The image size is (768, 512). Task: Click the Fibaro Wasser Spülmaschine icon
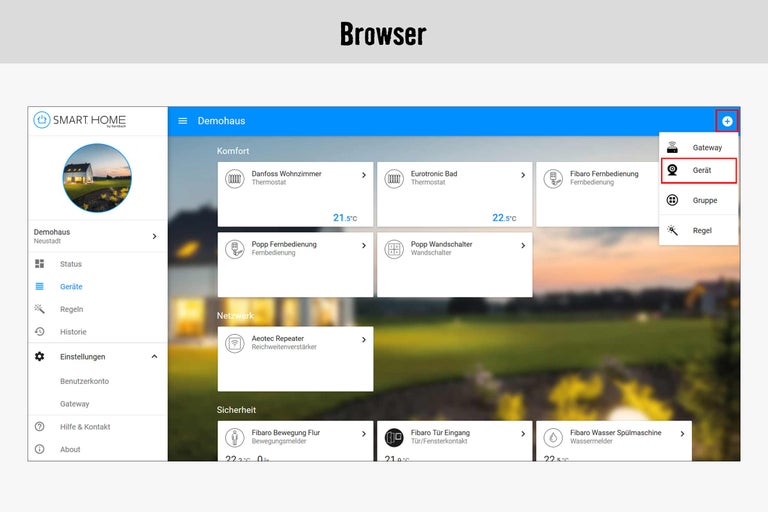tap(553, 437)
